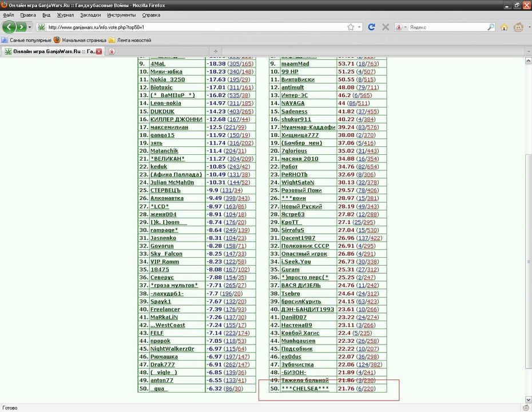Viewport: 532px width, 412px height.
Task: Click positive votes 86 in _qua_ row
Action: click(229, 389)
